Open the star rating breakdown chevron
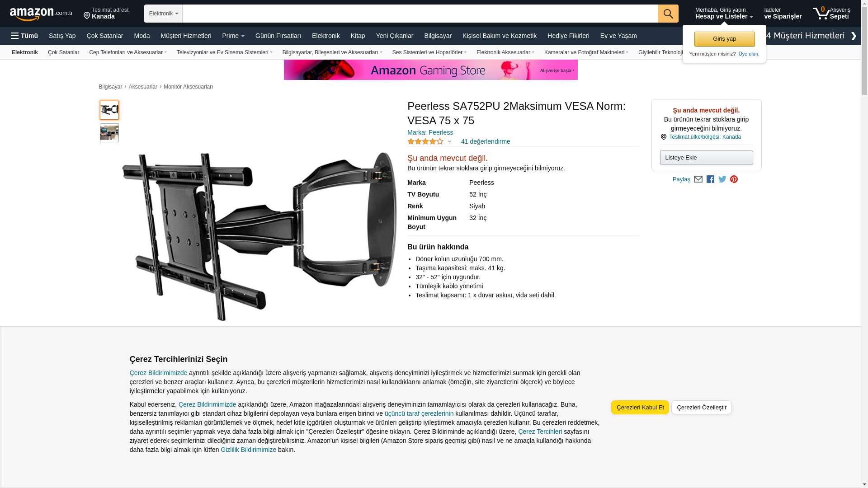The image size is (868, 488). click(x=449, y=142)
